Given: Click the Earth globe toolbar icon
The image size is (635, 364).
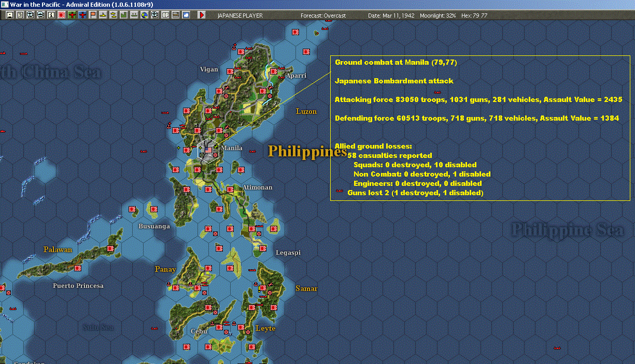Looking at the screenshot, I should (x=145, y=15).
